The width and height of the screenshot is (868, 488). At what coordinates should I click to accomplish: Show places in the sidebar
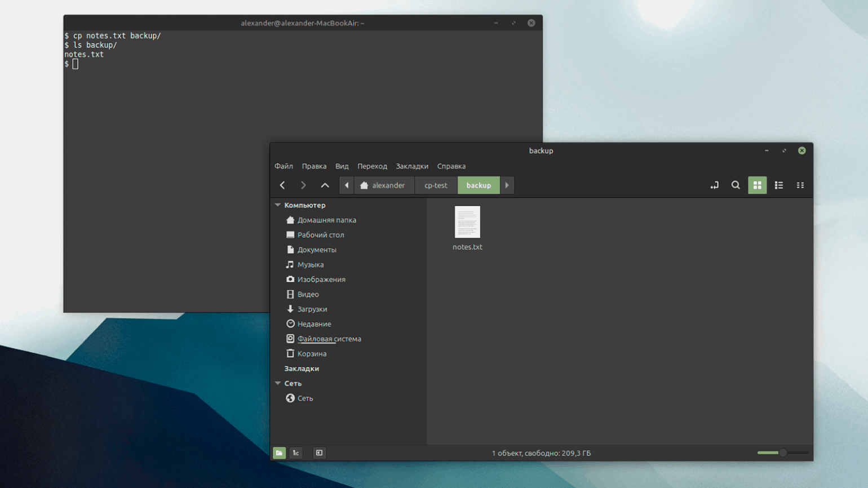point(279,453)
